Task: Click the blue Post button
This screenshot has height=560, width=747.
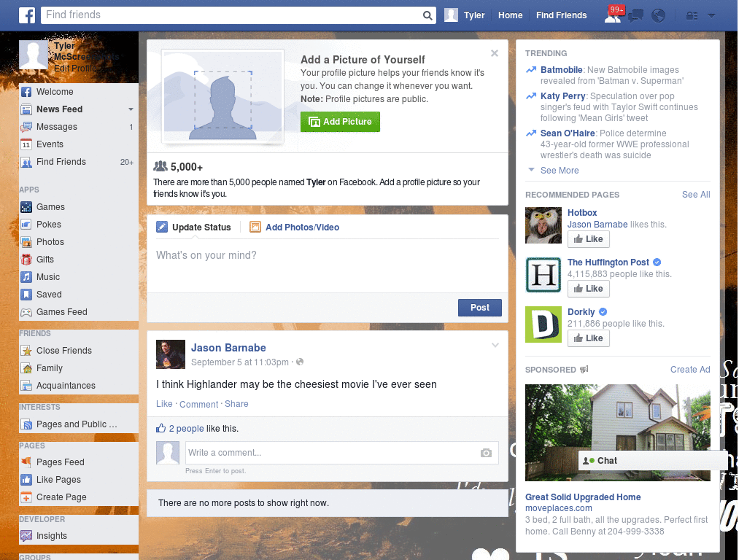Action: pos(480,308)
